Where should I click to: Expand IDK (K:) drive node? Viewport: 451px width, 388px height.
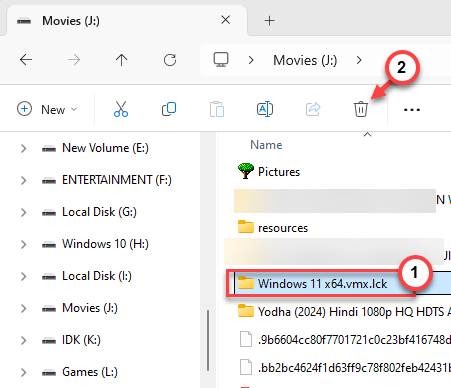point(23,340)
